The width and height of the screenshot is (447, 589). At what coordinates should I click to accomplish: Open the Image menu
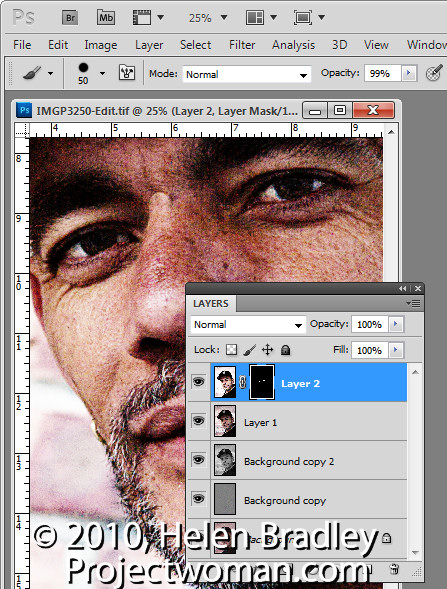point(101,45)
